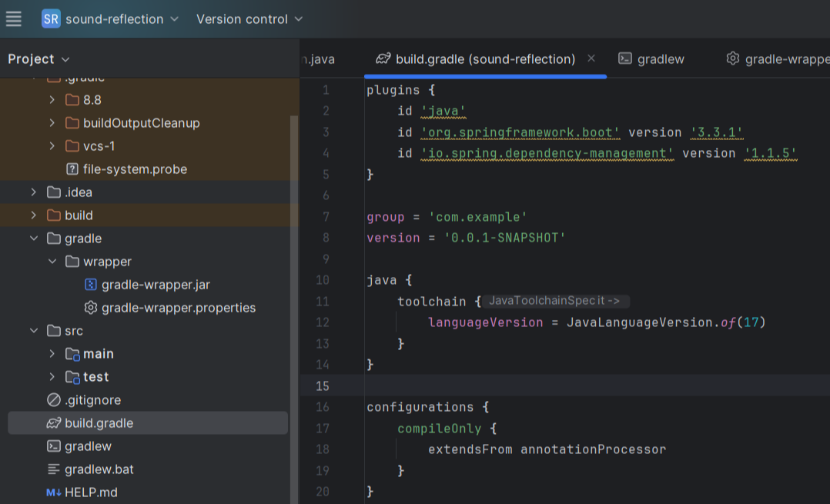Close the build.gradle editor tab
830x504 pixels.
(x=591, y=58)
